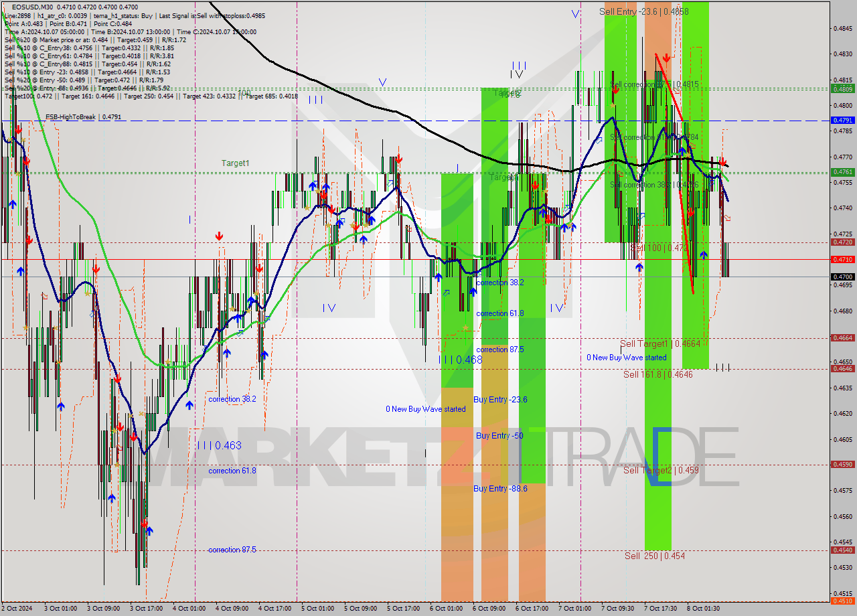
Task: Click the blue 0.4791 price tag
Action: (842, 120)
